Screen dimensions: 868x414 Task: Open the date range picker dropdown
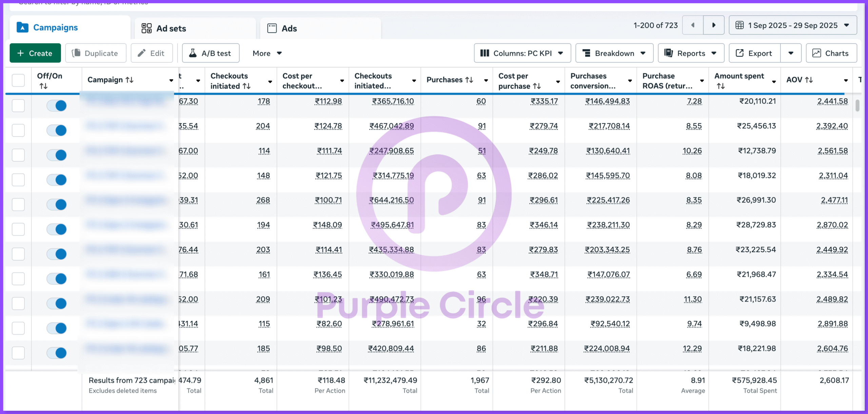click(x=792, y=25)
